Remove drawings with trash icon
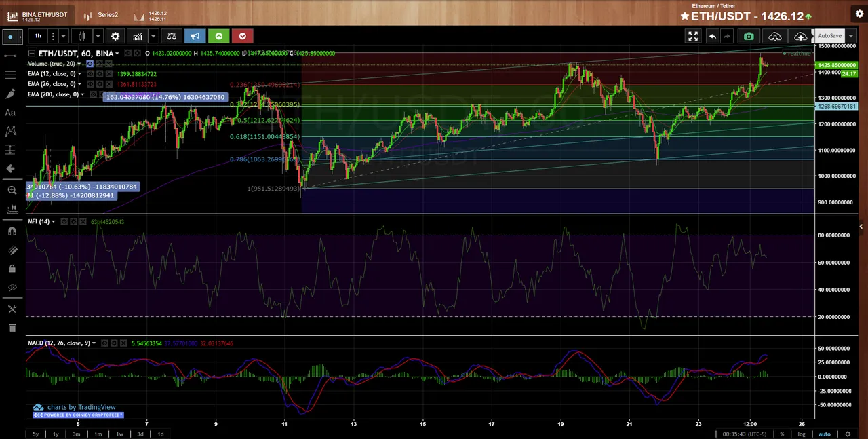This screenshot has width=868, height=439. coord(12,328)
